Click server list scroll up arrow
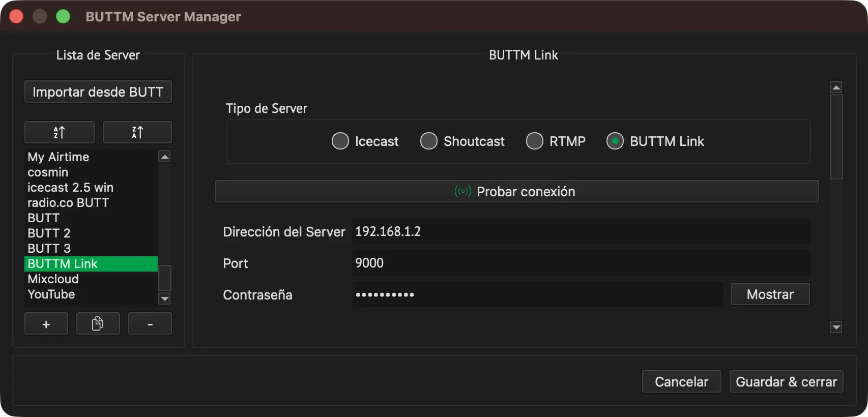The height and width of the screenshot is (417, 868). pos(164,156)
